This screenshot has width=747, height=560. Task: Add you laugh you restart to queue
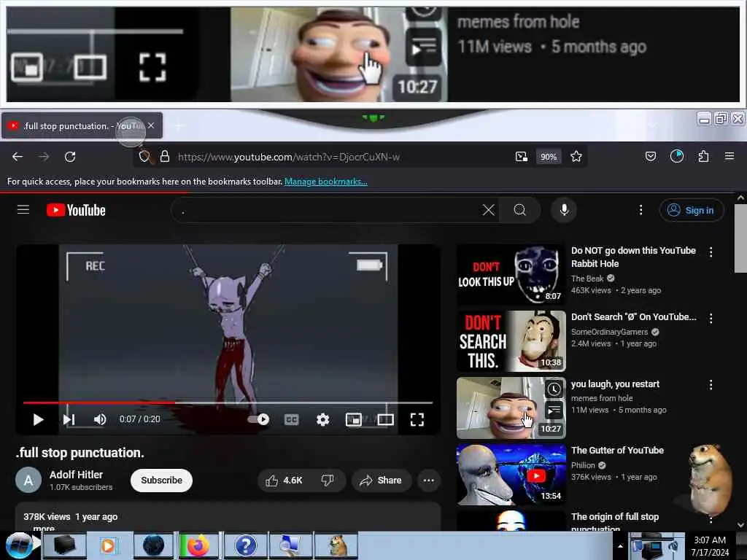(x=554, y=410)
